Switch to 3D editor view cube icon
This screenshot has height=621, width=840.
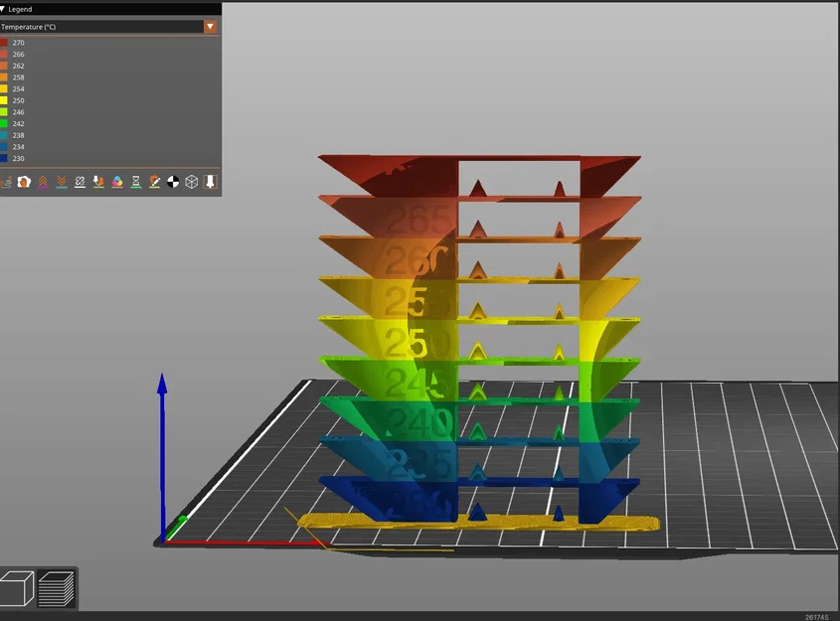click(17, 588)
